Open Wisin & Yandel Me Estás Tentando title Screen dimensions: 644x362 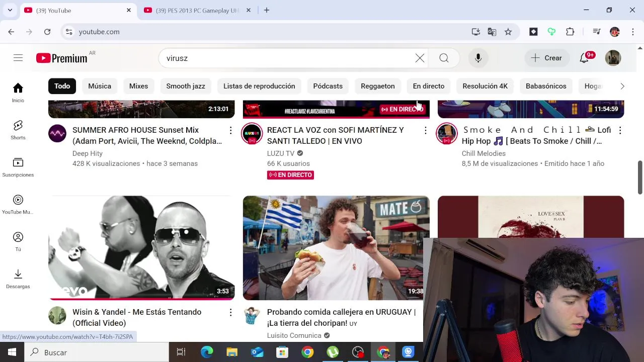137,317
